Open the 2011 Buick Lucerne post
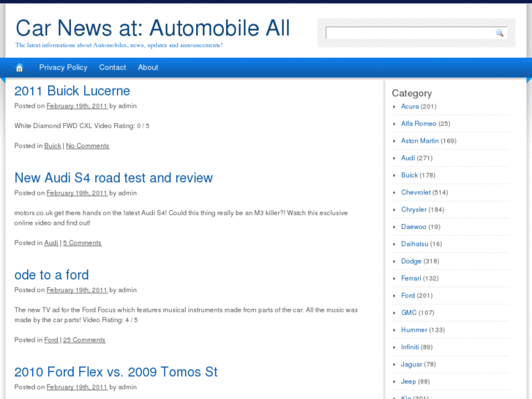The image size is (532, 399). [72, 91]
